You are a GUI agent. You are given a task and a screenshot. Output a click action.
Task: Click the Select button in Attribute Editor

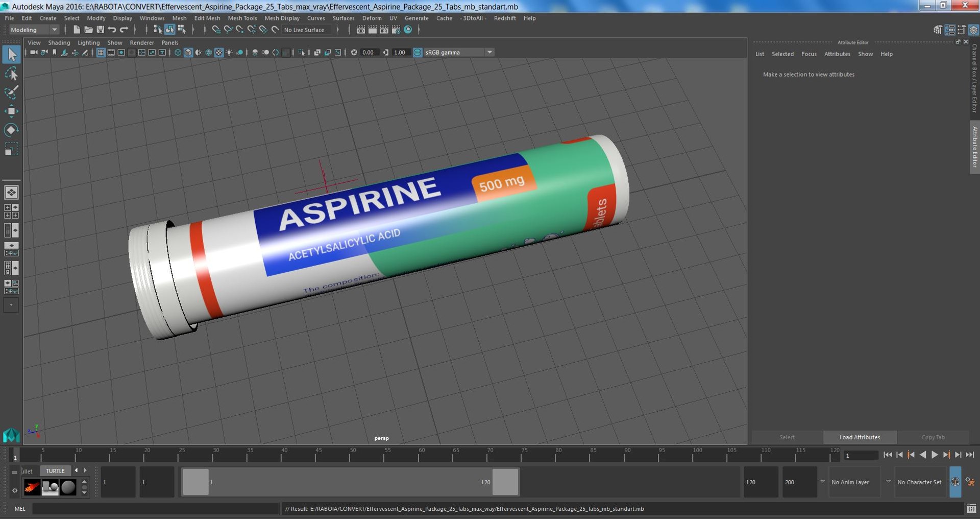coord(787,437)
